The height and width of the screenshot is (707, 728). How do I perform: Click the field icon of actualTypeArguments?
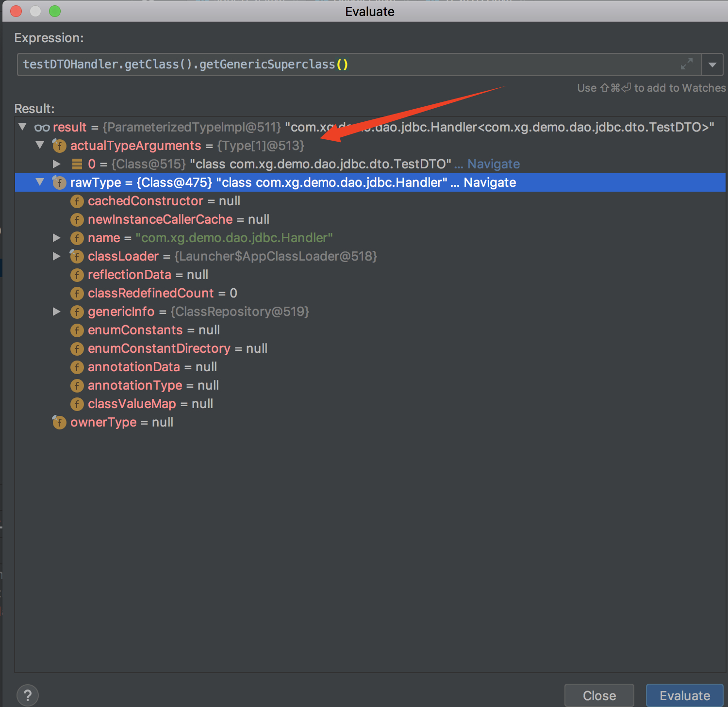59,145
